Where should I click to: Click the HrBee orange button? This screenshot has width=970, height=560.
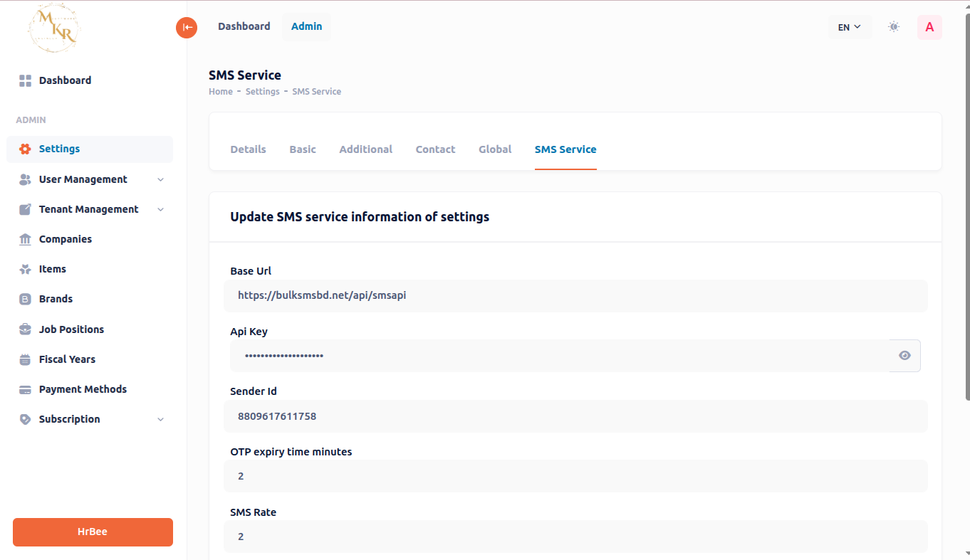pos(93,532)
